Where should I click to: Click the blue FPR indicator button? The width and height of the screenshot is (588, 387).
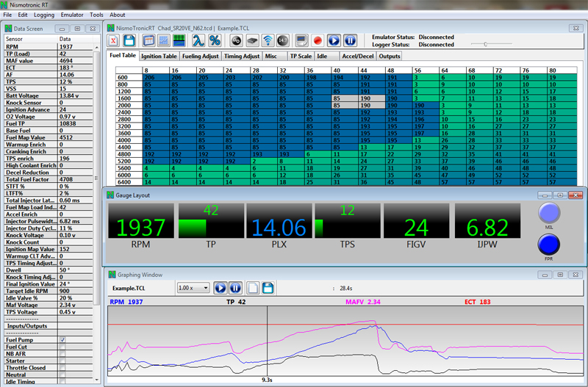pos(548,245)
